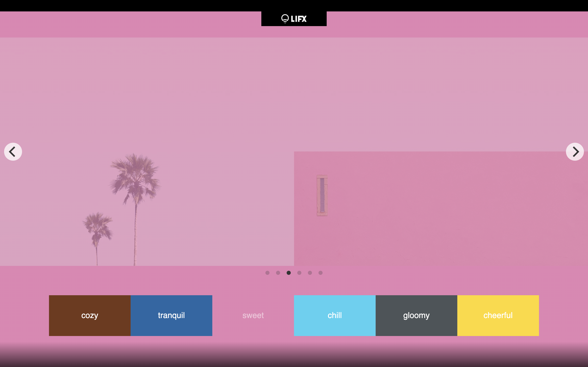The width and height of the screenshot is (588, 367).
Task: Select the second carousel dot
Action: point(278,273)
